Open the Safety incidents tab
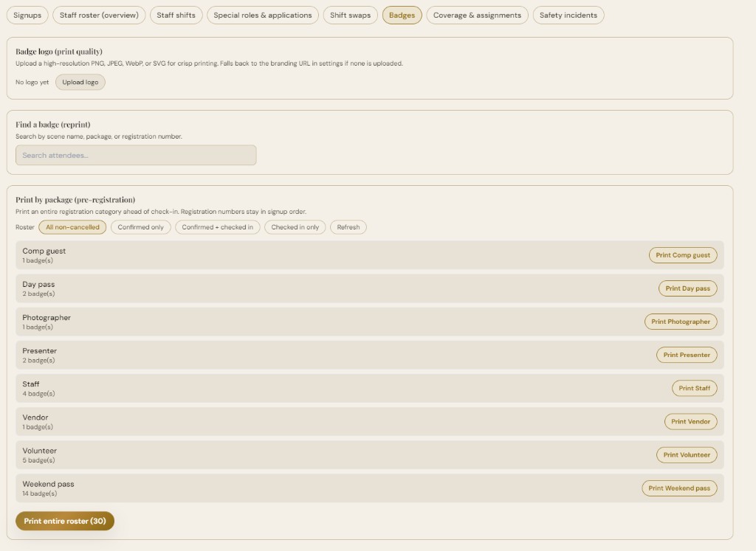Viewport: 756px width, 551px height. click(x=568, y=15)
